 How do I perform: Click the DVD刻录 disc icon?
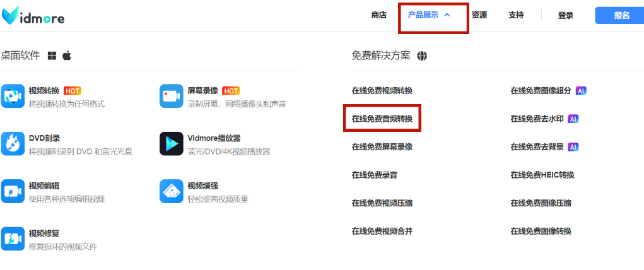[12, 143]
